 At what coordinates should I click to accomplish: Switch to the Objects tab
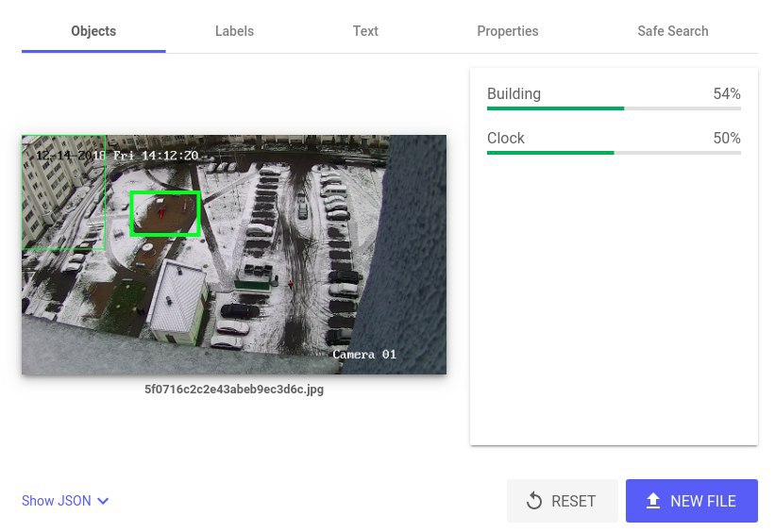[93, 31]
